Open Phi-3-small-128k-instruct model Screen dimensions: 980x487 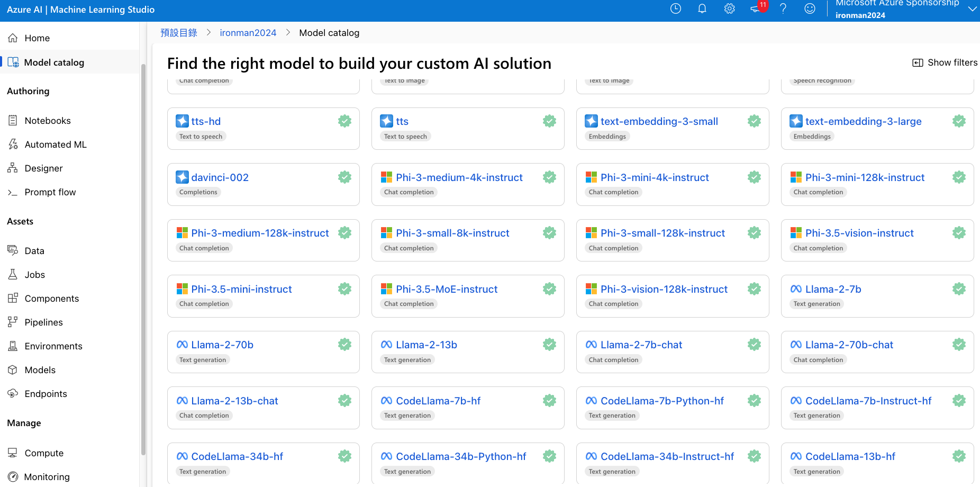[x=663, y=233]
